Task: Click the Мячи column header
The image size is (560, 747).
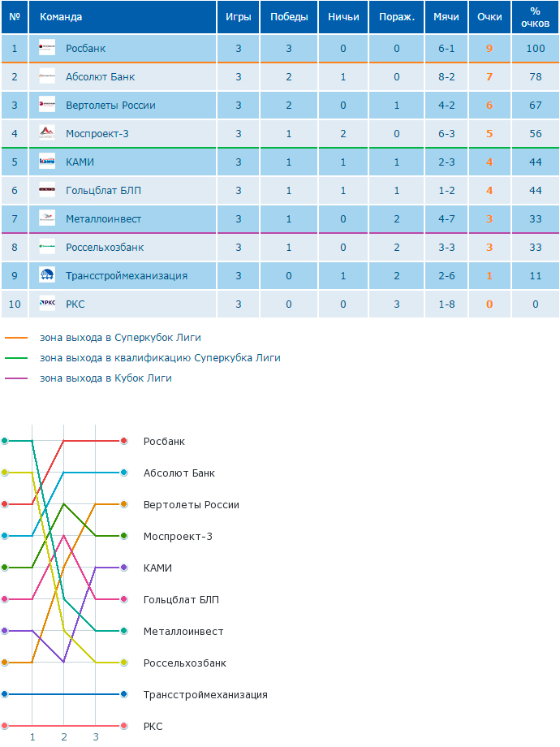Action: (446, 17)
